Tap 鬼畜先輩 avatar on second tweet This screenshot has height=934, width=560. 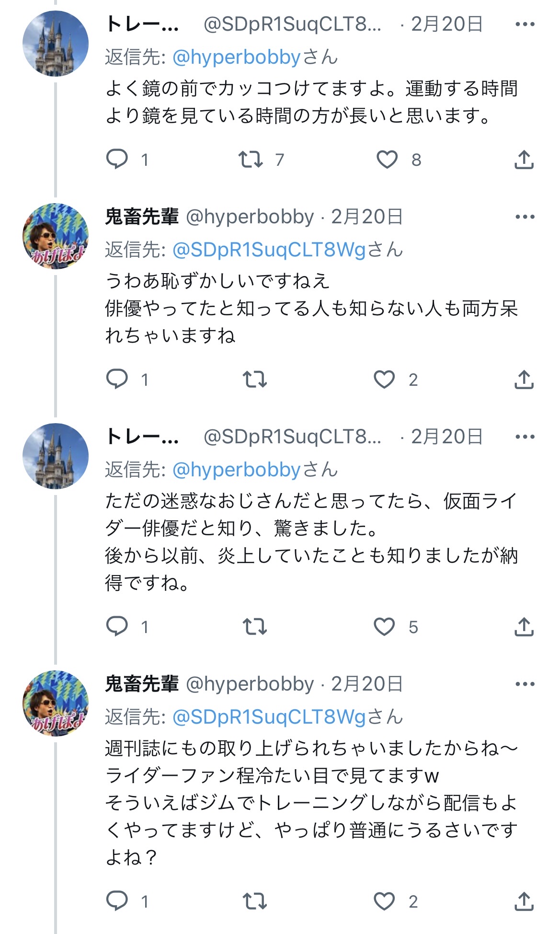56,236
